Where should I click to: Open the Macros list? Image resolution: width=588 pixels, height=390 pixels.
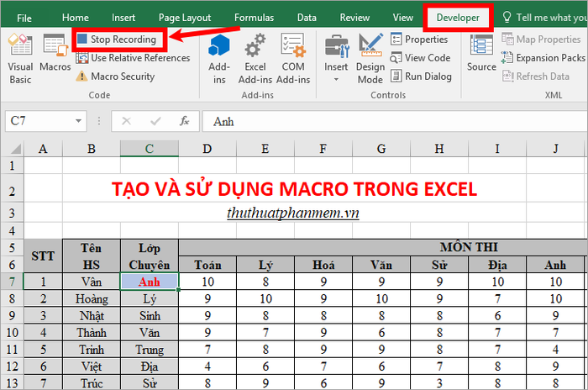point(55,53)
